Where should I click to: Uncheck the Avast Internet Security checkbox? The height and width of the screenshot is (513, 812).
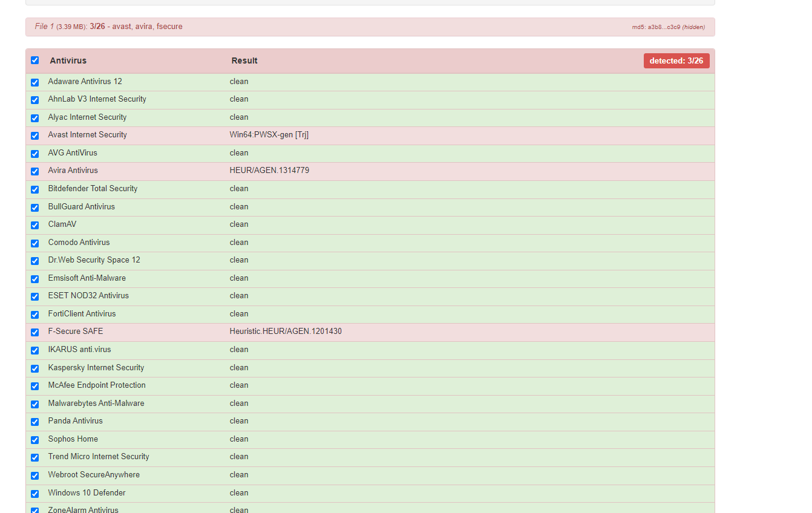[x=34, y=136]
